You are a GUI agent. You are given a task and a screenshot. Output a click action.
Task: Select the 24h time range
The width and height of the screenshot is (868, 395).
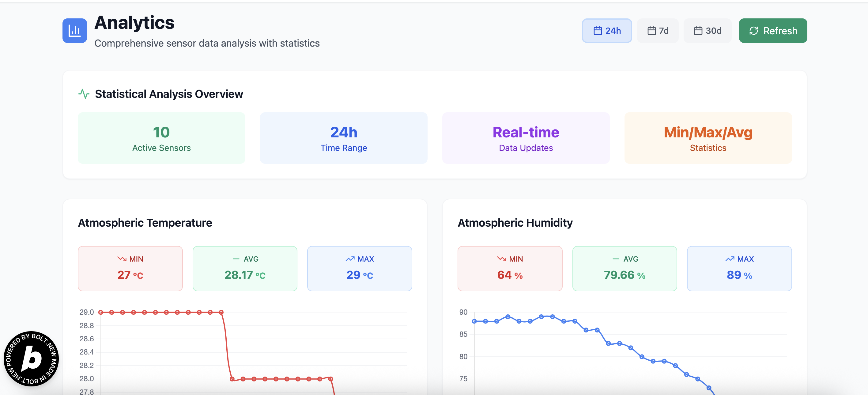pyautogui.click(x=606, y=31)
